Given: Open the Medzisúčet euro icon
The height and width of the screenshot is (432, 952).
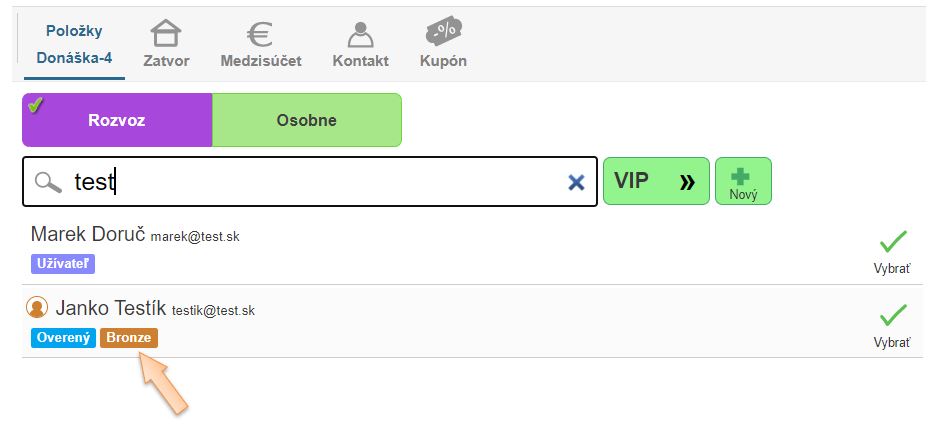Looking at the screenshot, I should [261, 35].
